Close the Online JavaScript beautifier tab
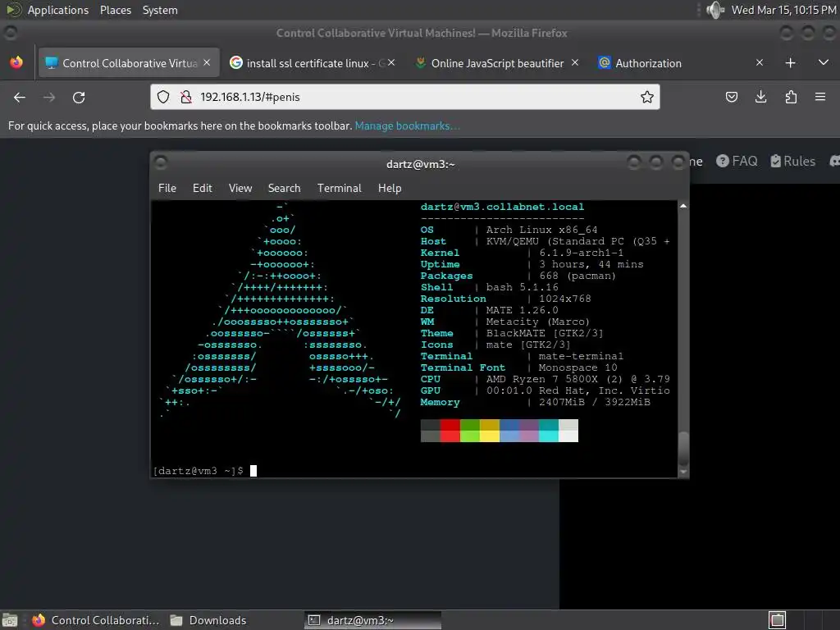This screenshot has height=630, width=840. tap(575, 62)
